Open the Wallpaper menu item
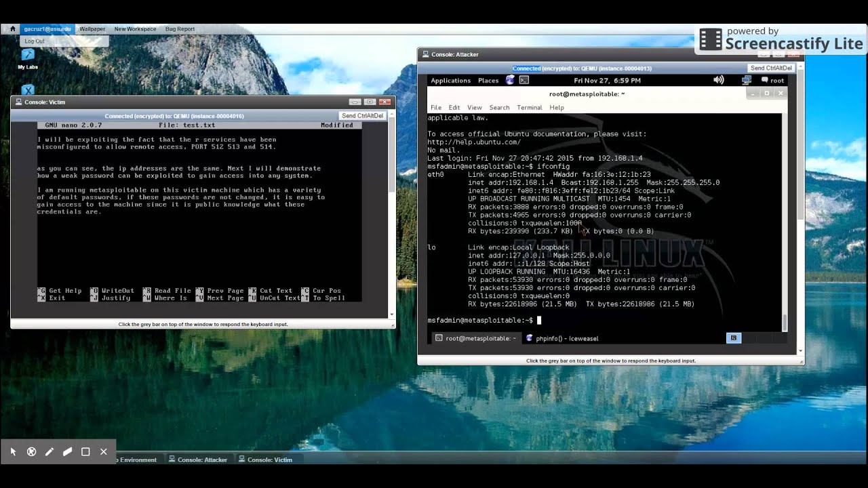 coord(92,29)
